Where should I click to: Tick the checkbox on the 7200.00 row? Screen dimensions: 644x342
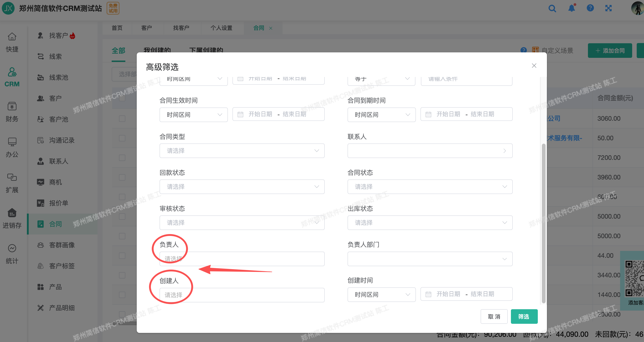coord(122,158)
